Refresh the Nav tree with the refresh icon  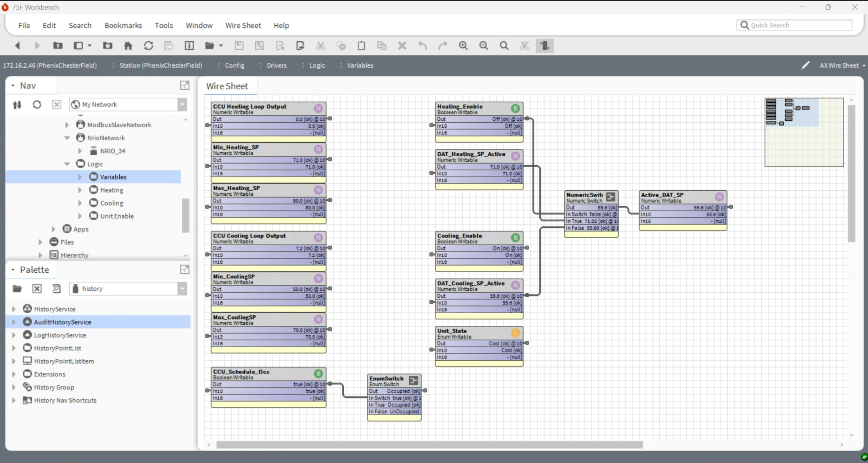[37, 104]
